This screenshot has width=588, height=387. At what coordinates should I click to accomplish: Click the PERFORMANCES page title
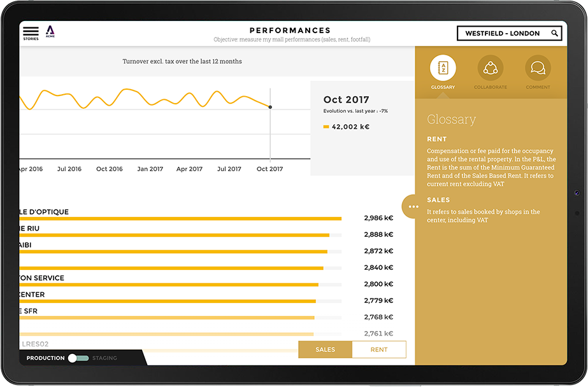(x=290, y=31)
